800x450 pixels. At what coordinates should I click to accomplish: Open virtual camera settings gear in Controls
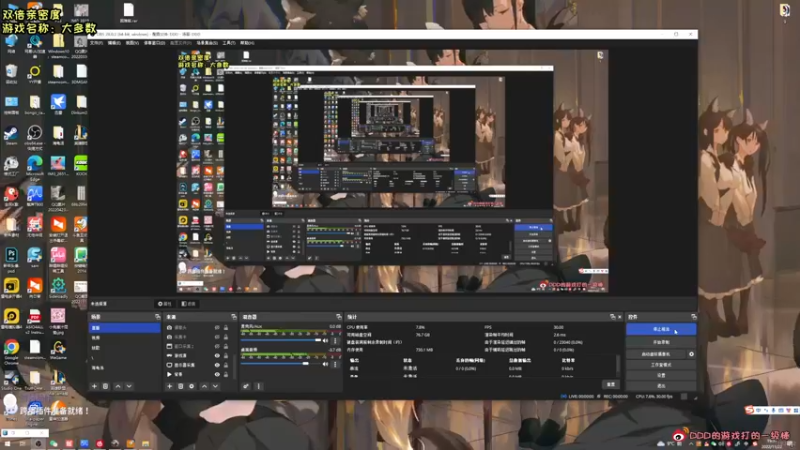coord(691,354)
